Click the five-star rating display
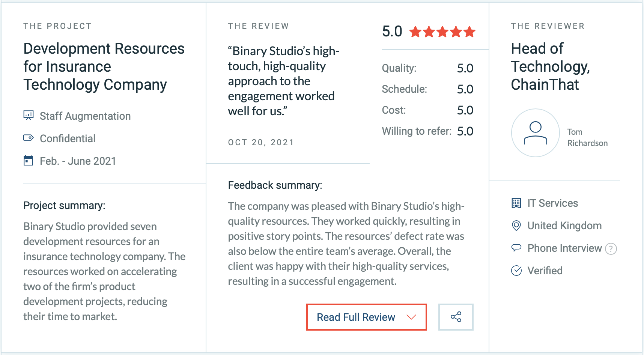This screenshot has height=355, width=644. (x=442, y=32)
